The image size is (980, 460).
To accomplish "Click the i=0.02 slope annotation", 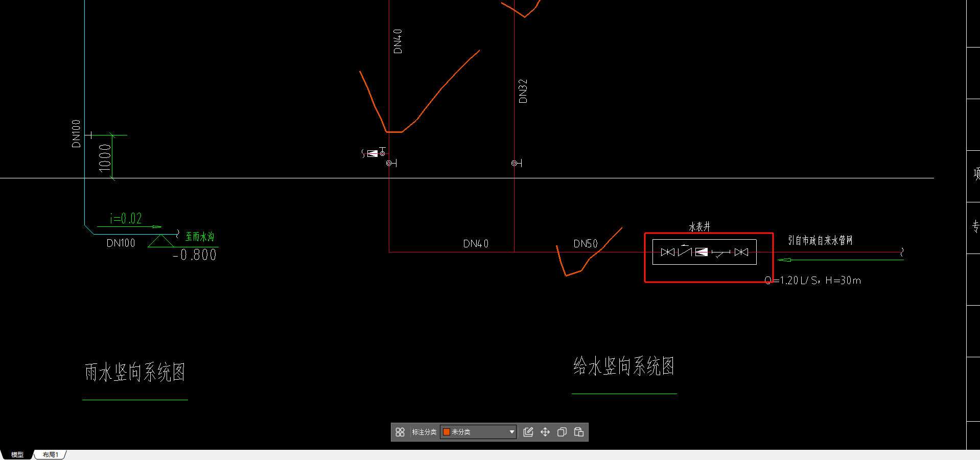I will click(126, 218).
